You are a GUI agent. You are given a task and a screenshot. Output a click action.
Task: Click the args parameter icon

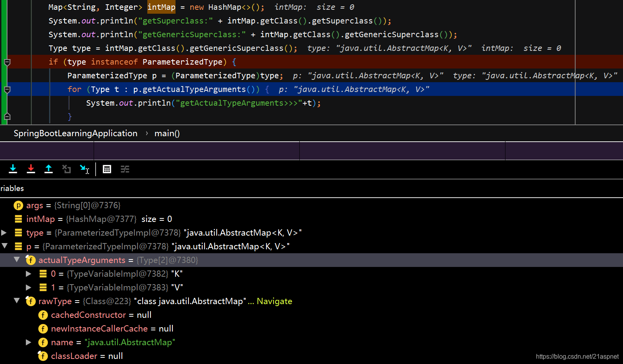click(18, 205)
